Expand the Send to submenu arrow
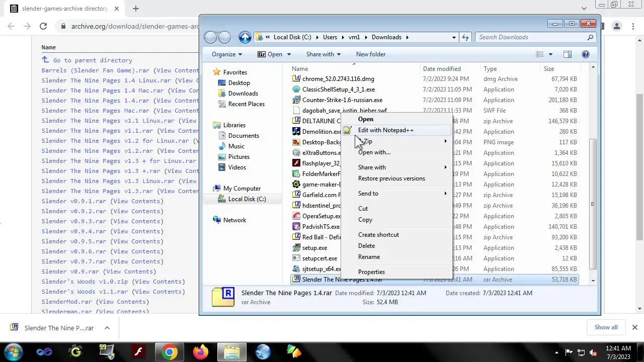 click(x=446, y=194)
